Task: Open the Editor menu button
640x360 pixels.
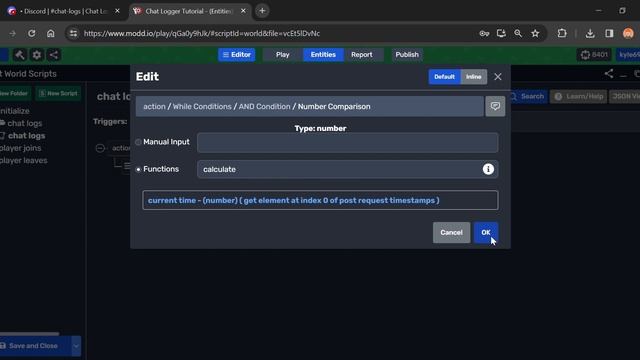Action: click(x=237, y=55)
